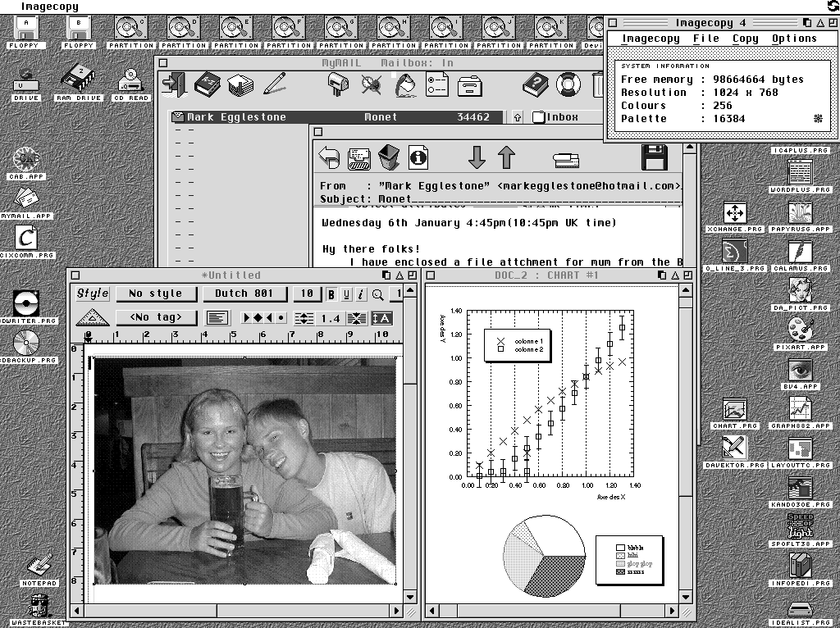840x628 pixels.
Task: Open the Options menu in Imagecopy 4
Action: [794, 39]
